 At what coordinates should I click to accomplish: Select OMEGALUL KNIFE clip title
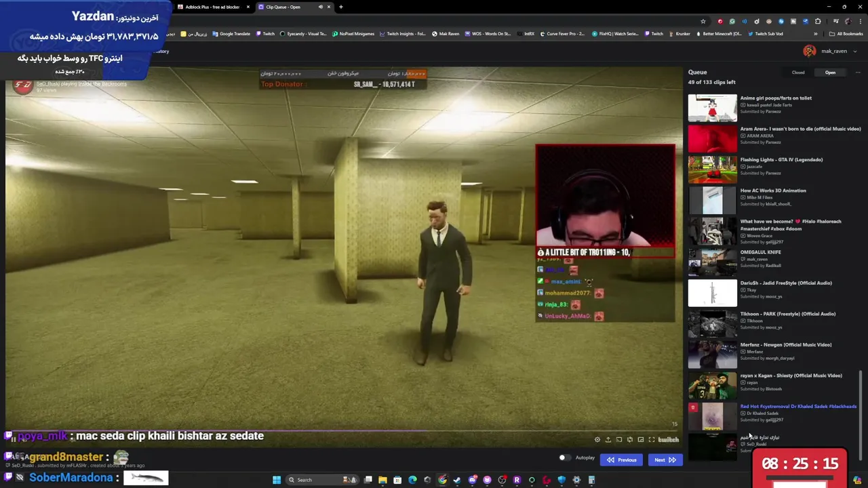point(760,252)
